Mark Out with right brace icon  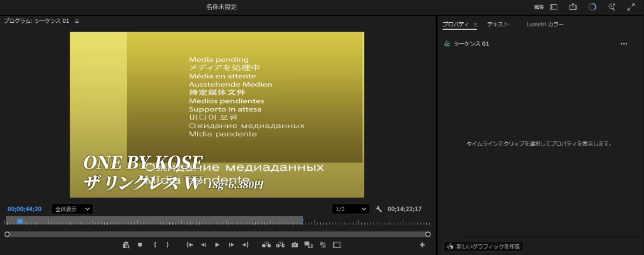167,245
